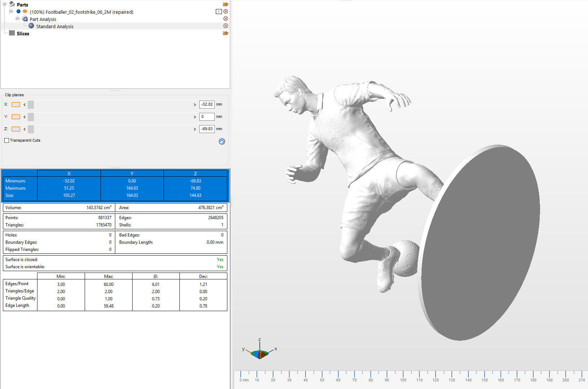This screenshot has height=389, width=588.
Task: Click the Parts spheres icon
Action: coord(12,4)
